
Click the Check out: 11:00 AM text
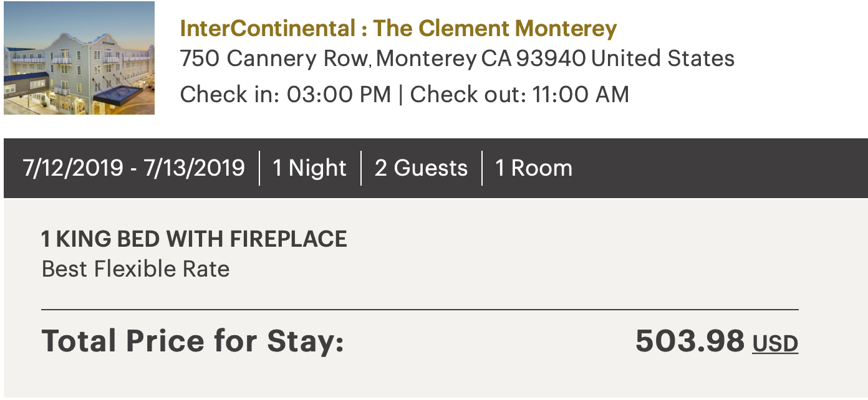tap(519, 95)
